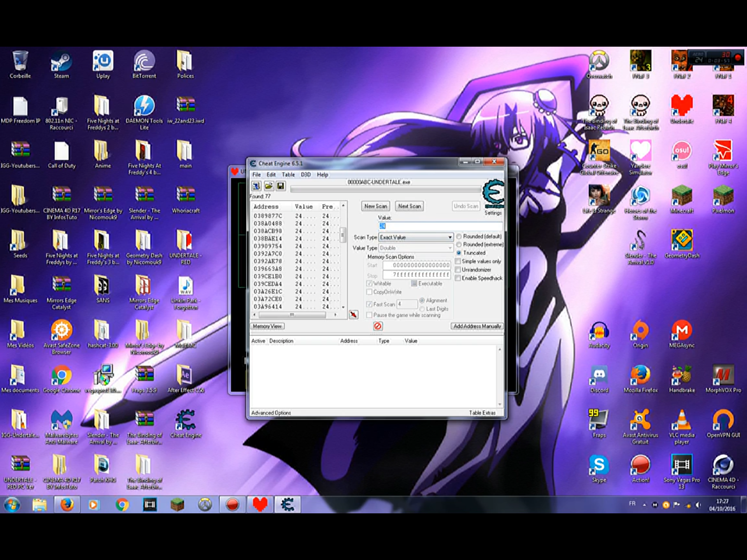
Task: Click the save floppy disk icon
Action: point(281,186)
